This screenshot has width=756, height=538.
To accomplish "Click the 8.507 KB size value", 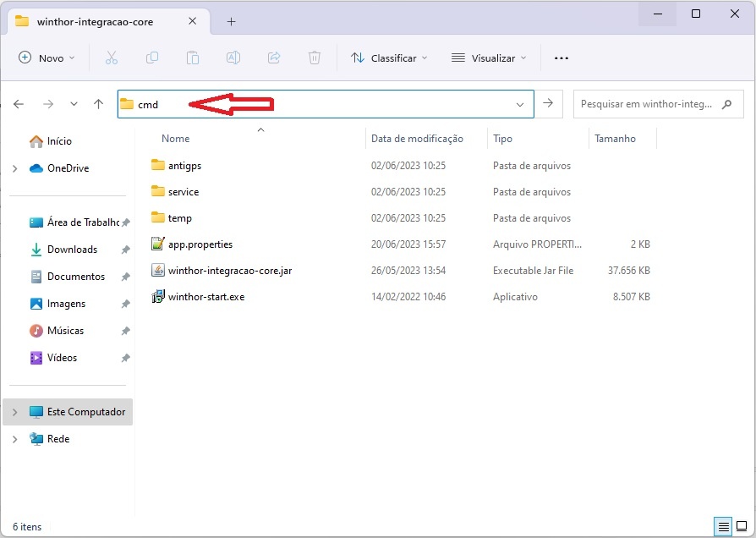I will (x=631, y=297).
